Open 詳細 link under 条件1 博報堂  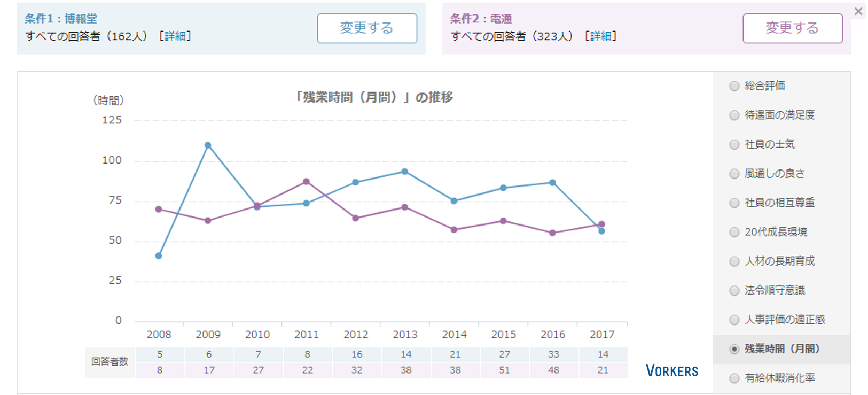(175, 36)
